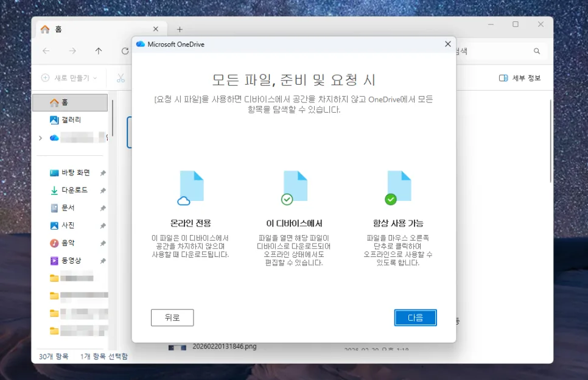This screenshot has width=588, height=380.
Task: Open the 새로 만들기 dropdown
Action: [69, 78]
